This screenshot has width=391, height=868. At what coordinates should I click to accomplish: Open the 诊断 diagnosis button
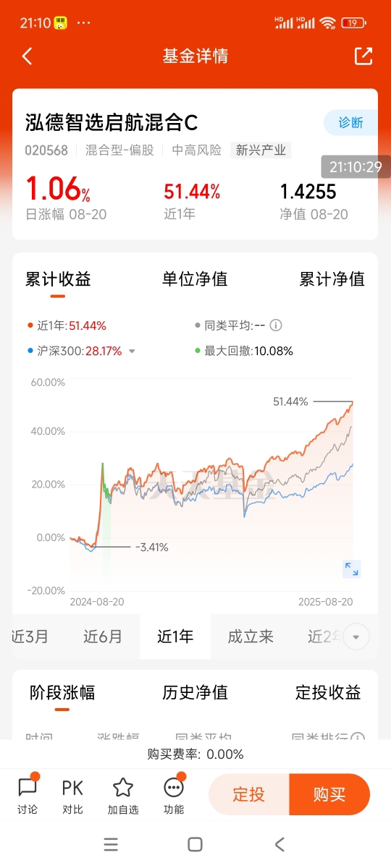click(x=350, y=122)
